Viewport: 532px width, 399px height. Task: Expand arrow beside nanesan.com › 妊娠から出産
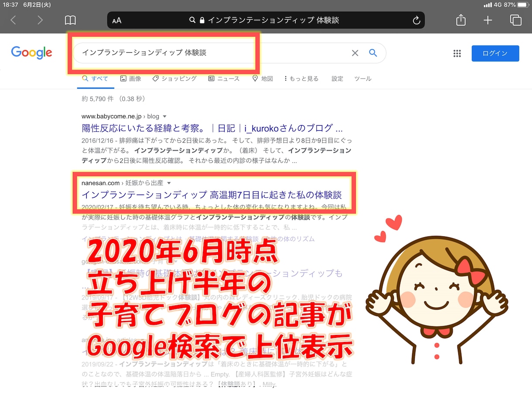coord(169,183)
